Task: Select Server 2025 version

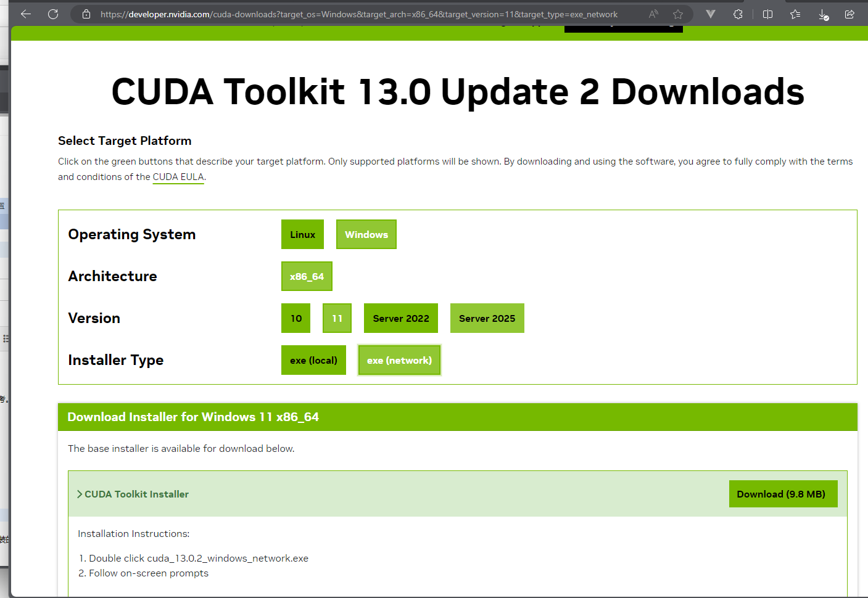Action: (x=487, y=318)
